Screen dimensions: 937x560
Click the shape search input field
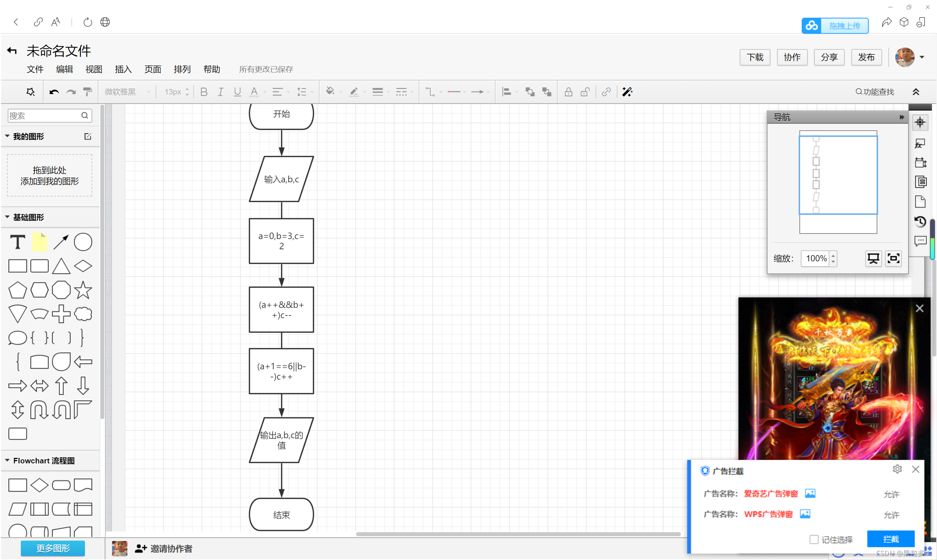point(49,115)
